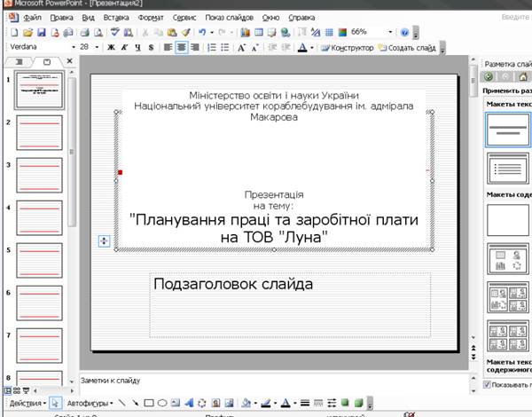Toggle numbered list

[211, 48]
